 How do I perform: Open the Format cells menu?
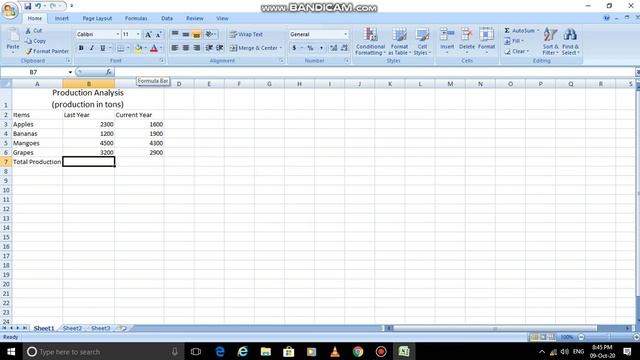pos(486,41)
